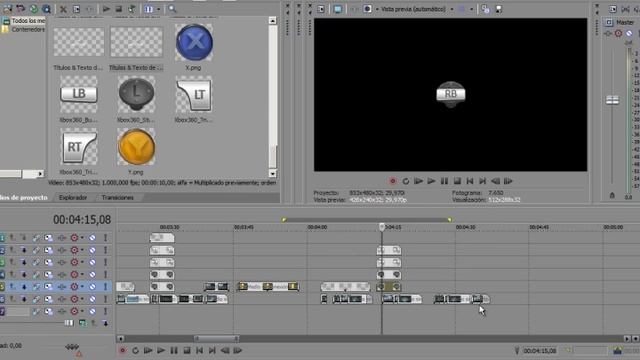This screenshot has height=360, width=640.
Task: Play the timeline from transport bar below tracks
Action: (x=161, y=350)
